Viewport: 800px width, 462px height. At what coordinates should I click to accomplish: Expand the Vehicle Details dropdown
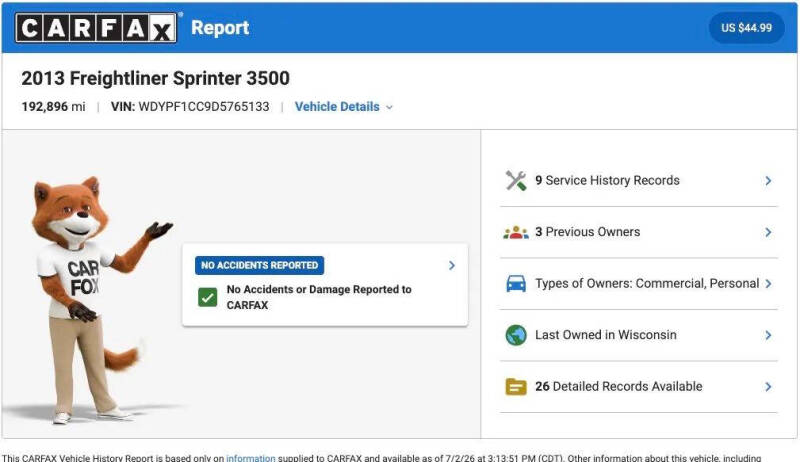click(343, 107)
